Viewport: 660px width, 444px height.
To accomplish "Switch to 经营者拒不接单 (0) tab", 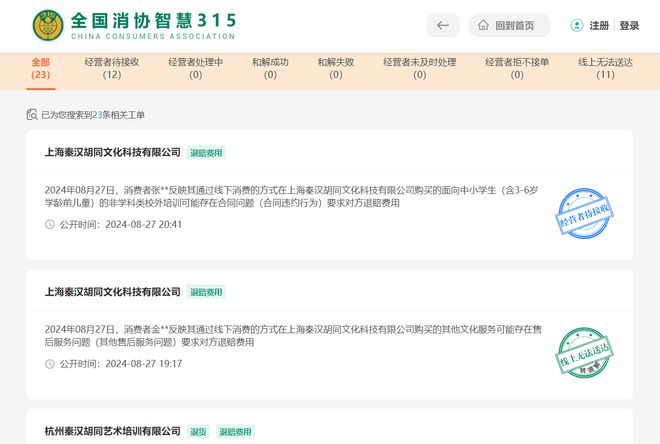I will click(x=517, y=69).
